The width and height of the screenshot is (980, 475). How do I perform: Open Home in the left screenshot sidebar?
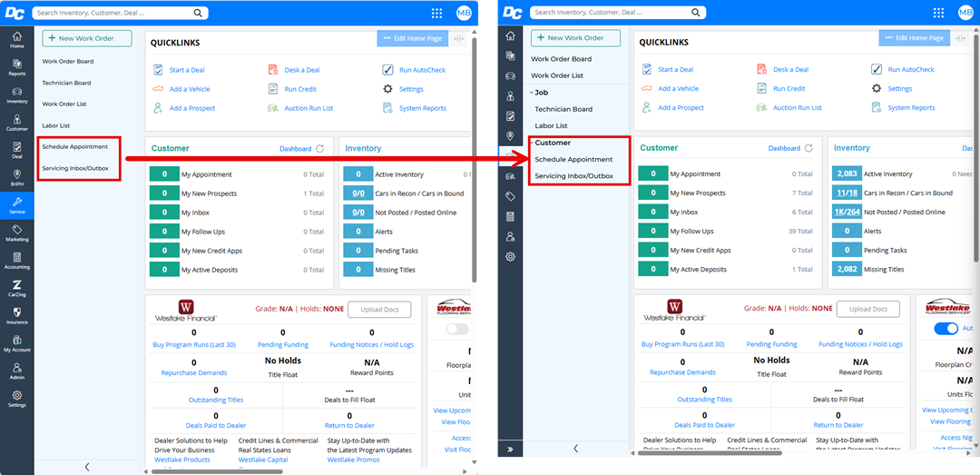tap(17, 40)
